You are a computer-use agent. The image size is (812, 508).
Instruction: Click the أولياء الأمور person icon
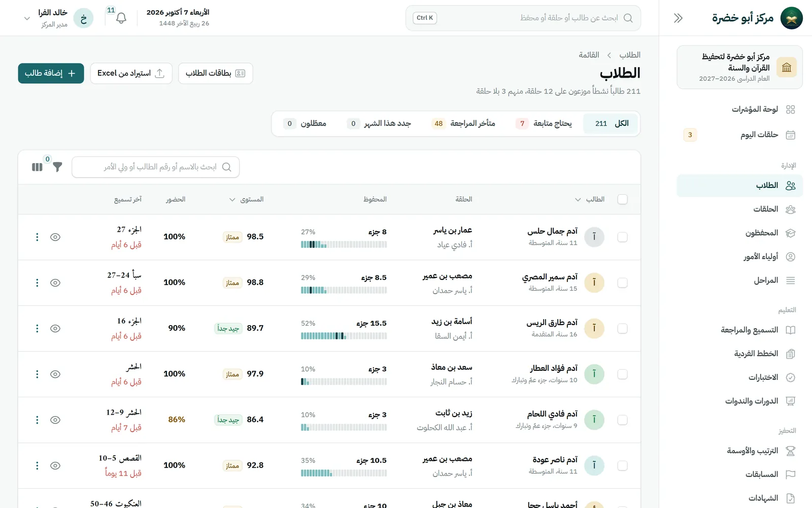click(790, 257)
